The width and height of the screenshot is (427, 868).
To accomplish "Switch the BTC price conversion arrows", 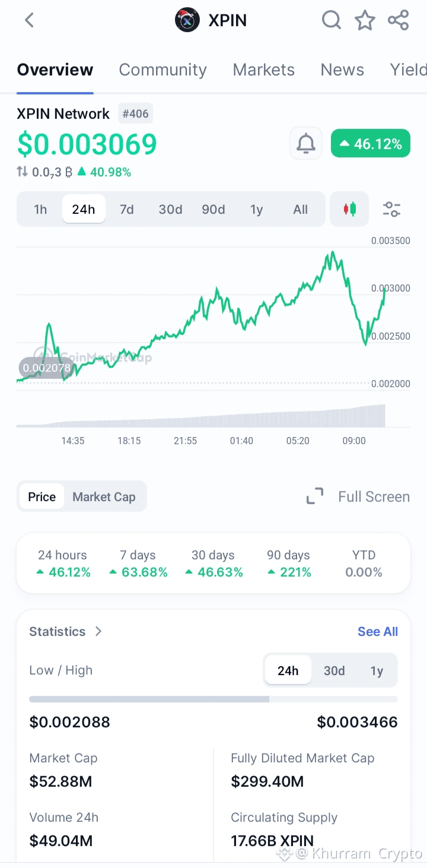I will [23, 172].
